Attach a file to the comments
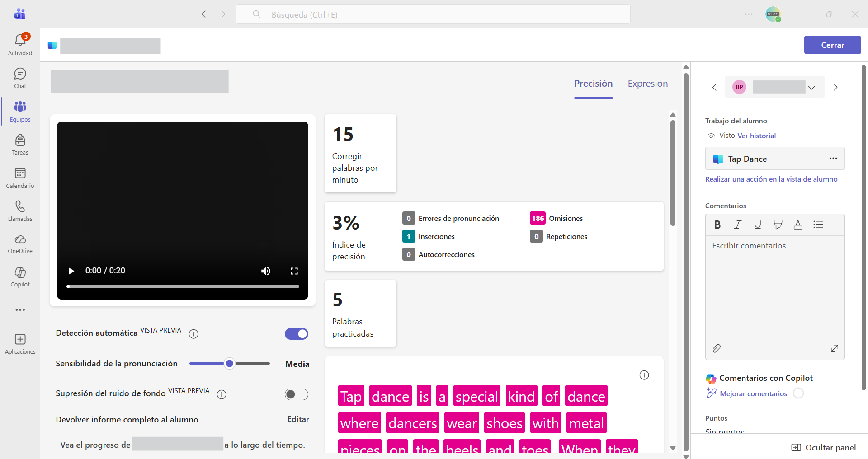The height and width of the screenshot is (459, 868). (x=717, y=348)
